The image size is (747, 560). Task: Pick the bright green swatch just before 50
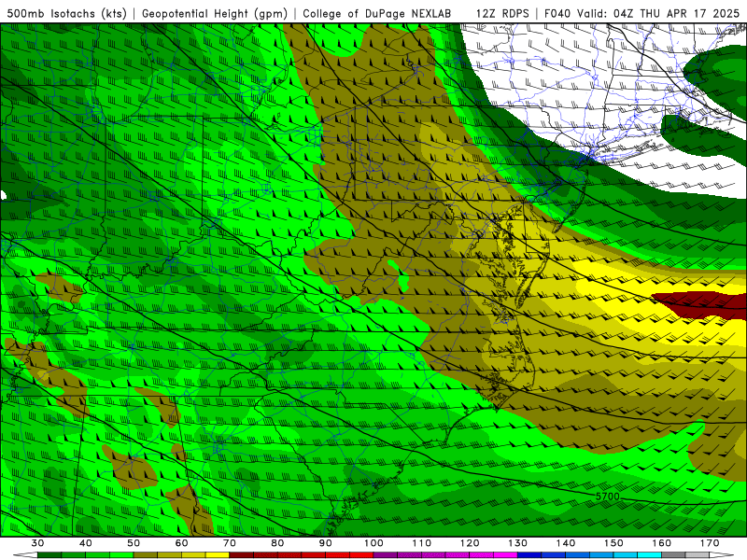(x=121, y=555)
